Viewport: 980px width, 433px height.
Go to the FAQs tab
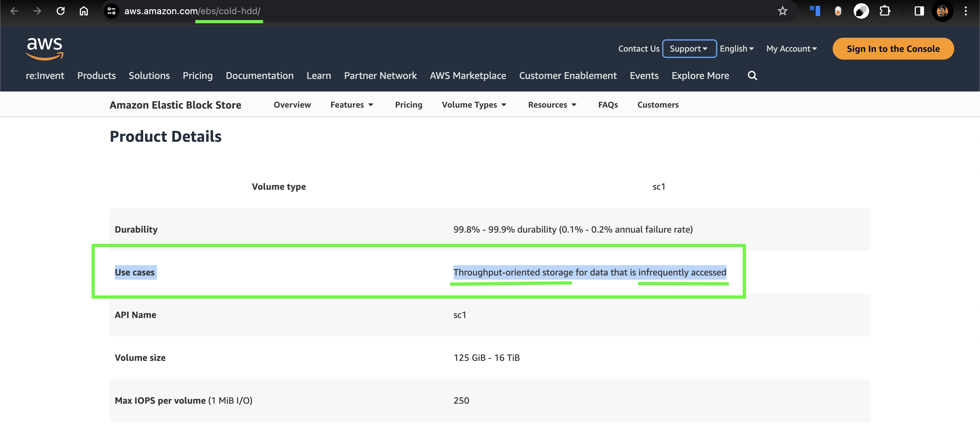[x=608, y=104]
